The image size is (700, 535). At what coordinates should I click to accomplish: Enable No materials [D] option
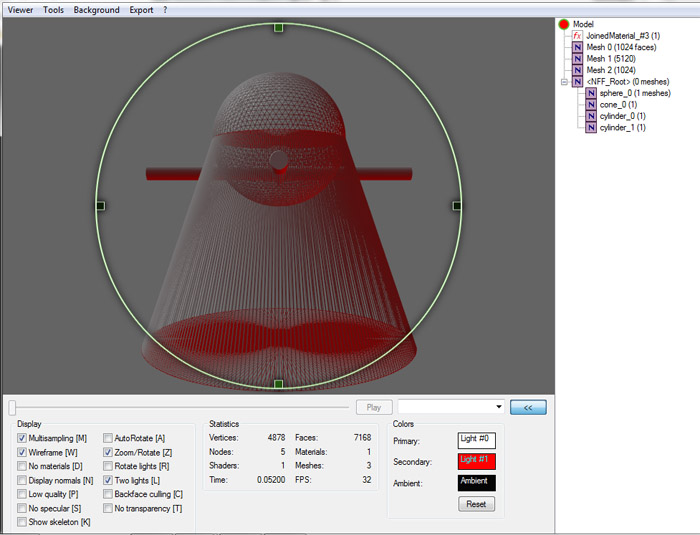point(21,466)
